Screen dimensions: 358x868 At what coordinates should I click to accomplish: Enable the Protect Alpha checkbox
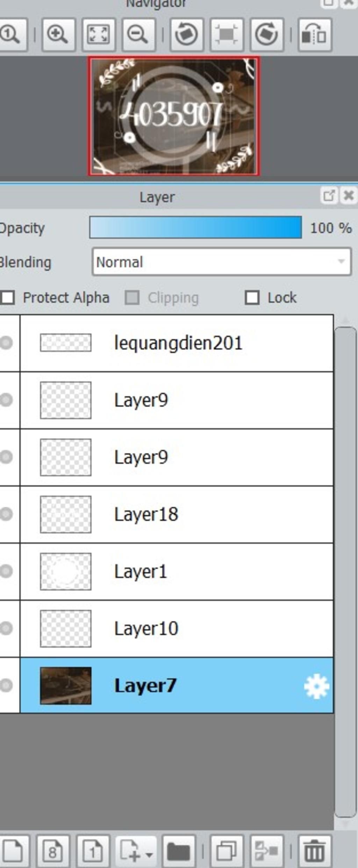coord(8,298)
